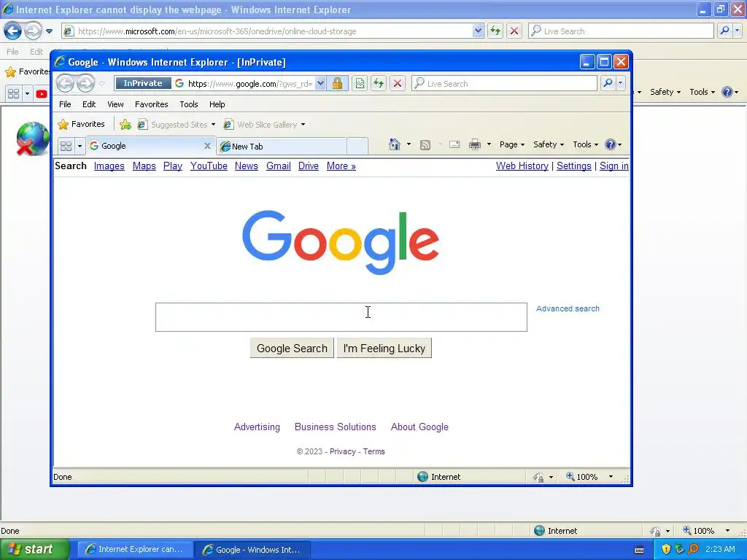Open a new blank tab button
Image resolution: width=747 pixels, height=560 pixels.
357,146
